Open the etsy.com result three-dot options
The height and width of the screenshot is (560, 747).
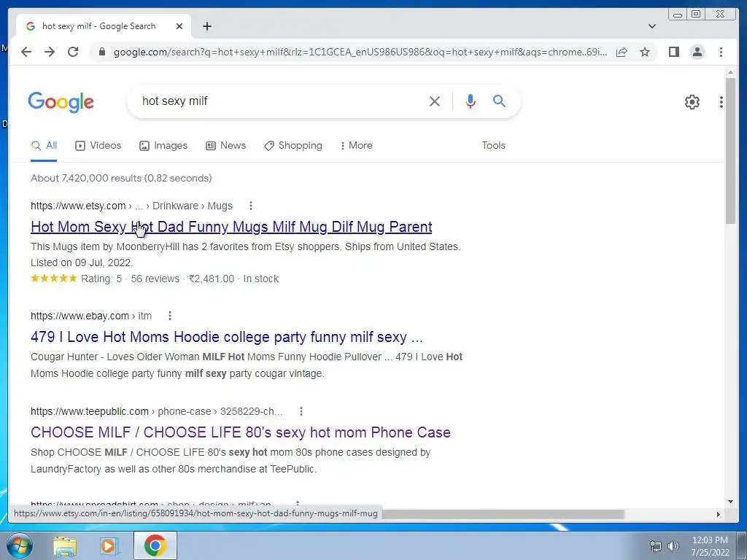click(x=251, y=206)
